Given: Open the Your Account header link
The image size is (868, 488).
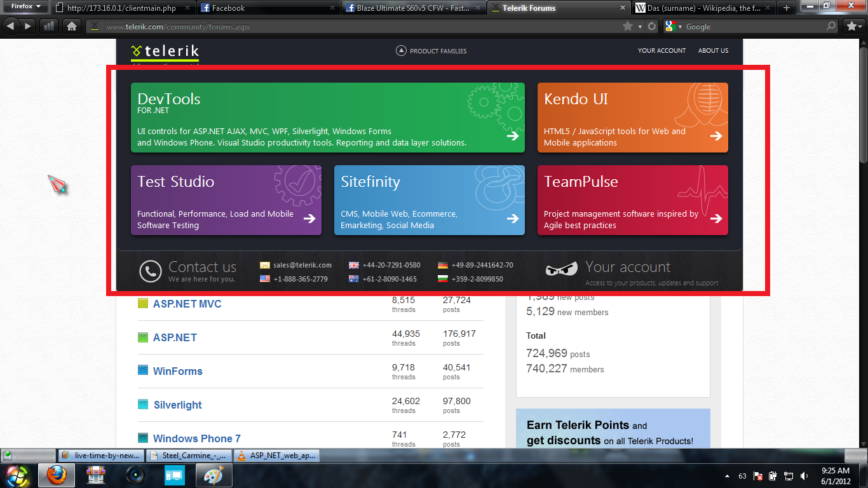Looking at the screenshot, I should coord(661,50).
